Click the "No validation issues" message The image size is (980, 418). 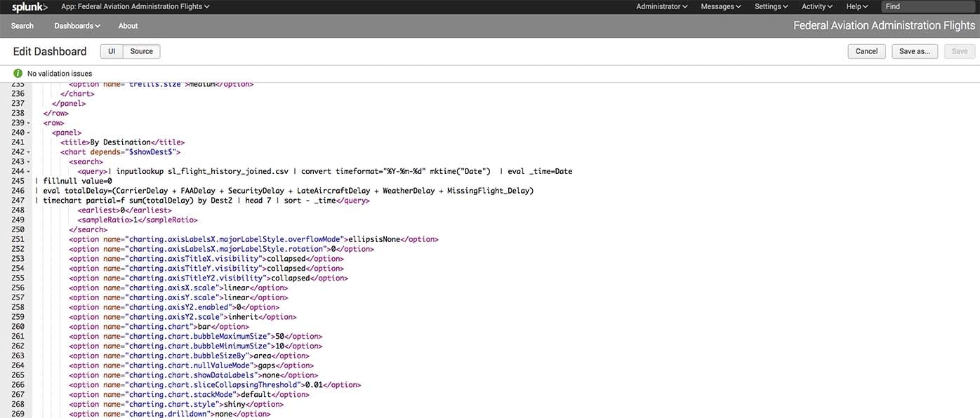60,74
